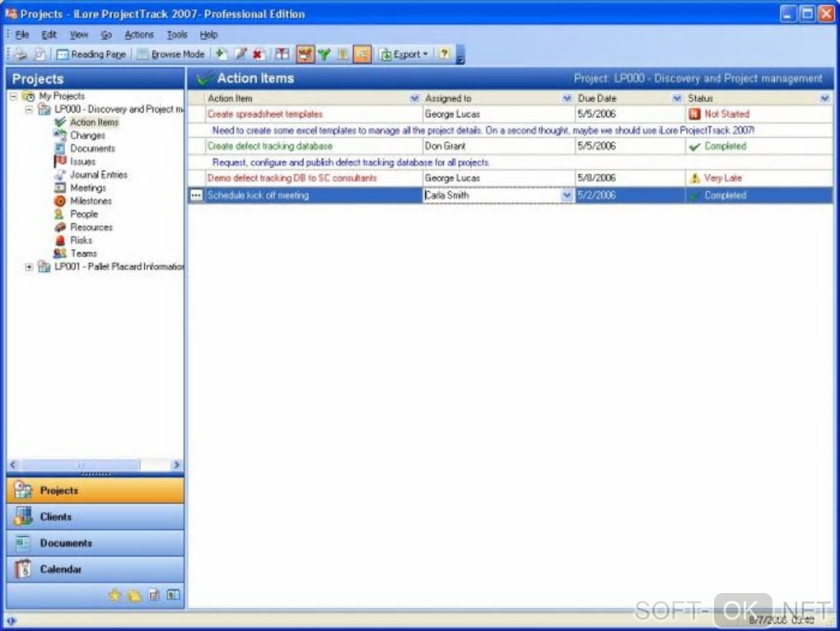840x631 pixels.
Task: Click the Create defect tracking database item
Action: (269, 147)
